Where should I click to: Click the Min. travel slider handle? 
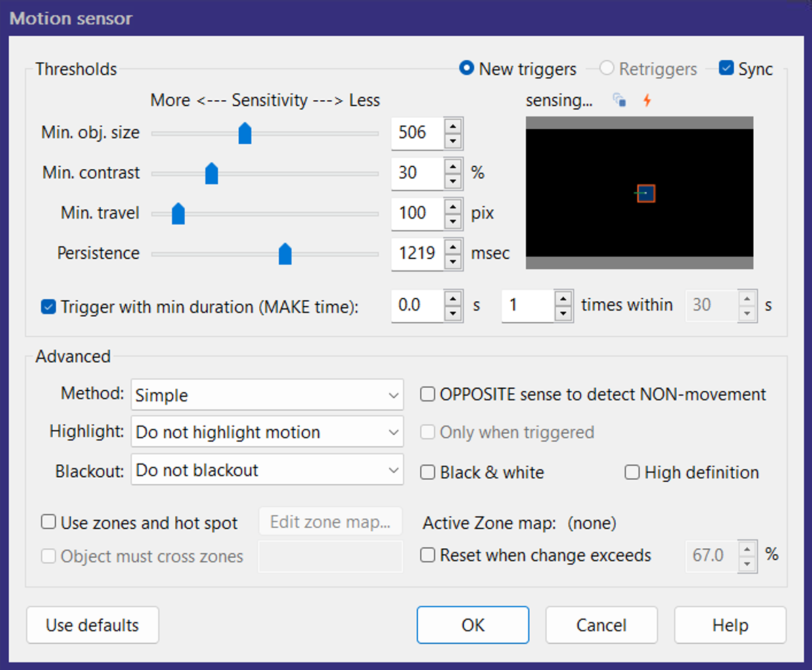178,213
